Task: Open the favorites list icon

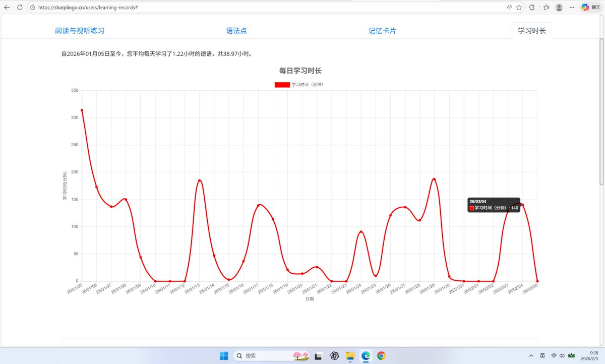Action: (547, 8)
